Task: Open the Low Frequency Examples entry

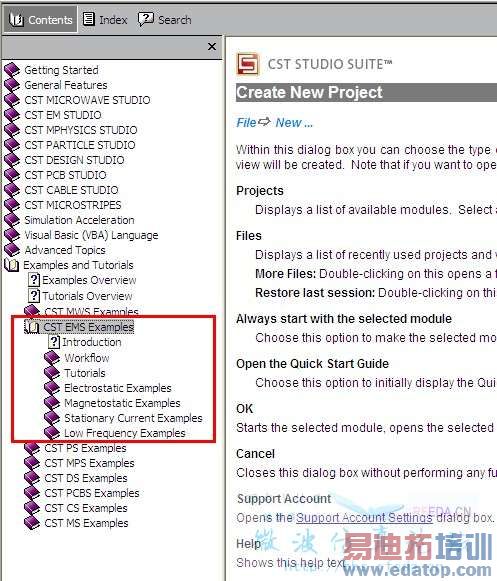Action: click(x=125, y=433)
